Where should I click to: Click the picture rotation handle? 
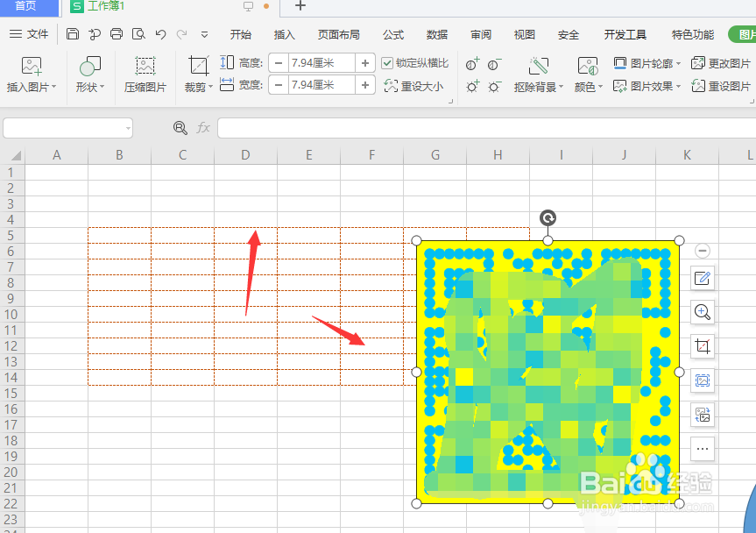click(548, 218)
